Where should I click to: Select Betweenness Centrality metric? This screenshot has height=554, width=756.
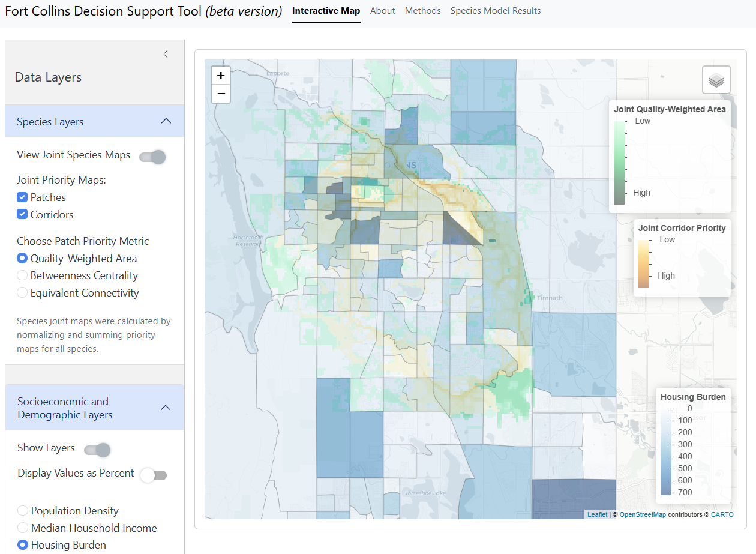[22, 275]
